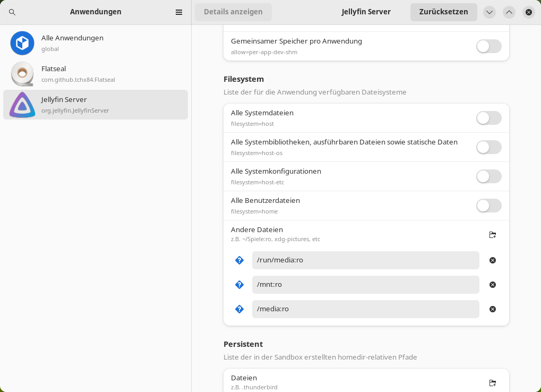Remove the /mnt:ro filesystem entry
This screenshot has height=392, width=541.
pos(492,285)
